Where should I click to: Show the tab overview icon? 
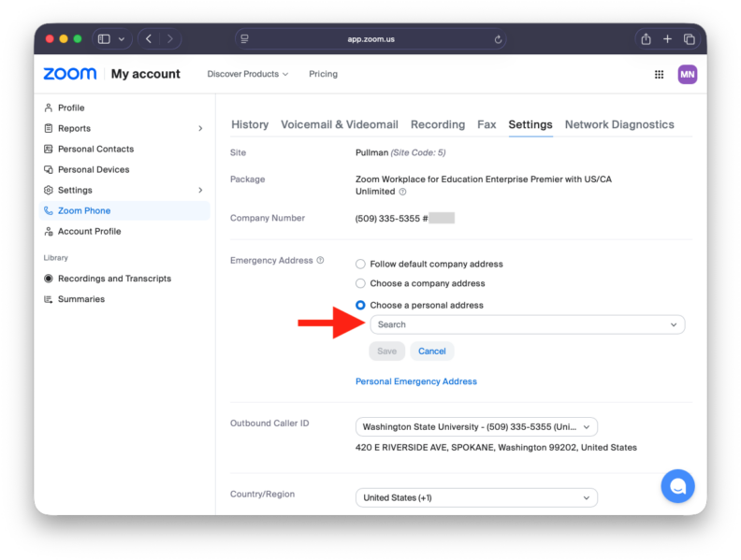click(689, 38)
